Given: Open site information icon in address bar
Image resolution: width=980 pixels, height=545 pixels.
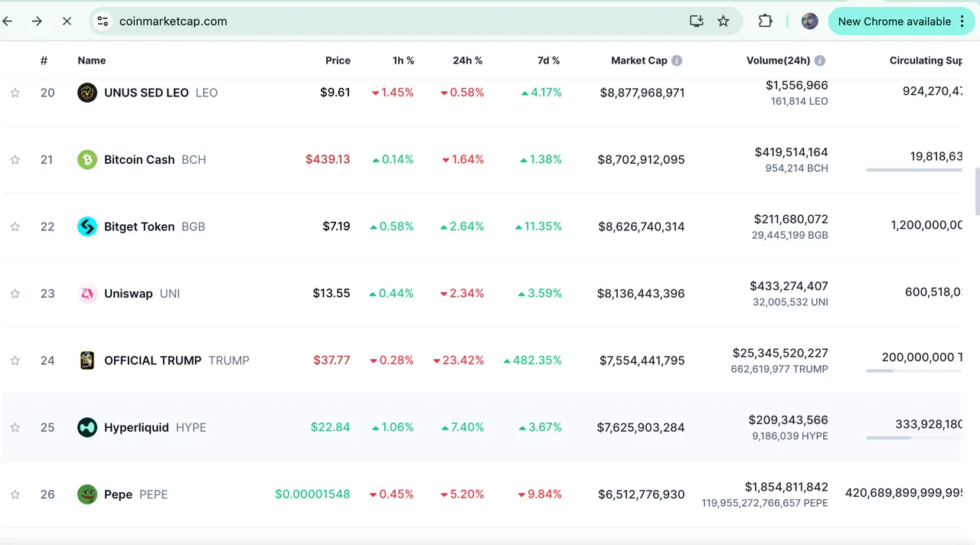Looking at the screenshot, I should click(103, 21).
